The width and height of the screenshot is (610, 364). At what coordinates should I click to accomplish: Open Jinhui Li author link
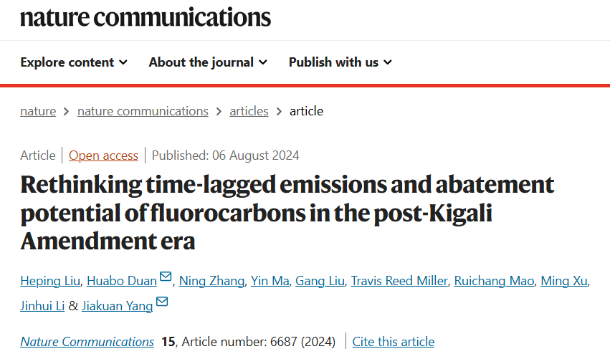tap(42, 306)
